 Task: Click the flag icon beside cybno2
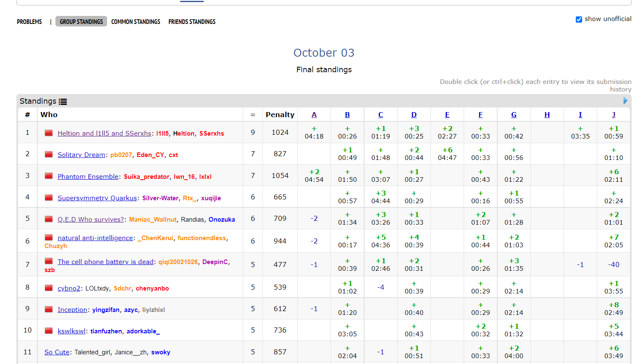coord(49,288)
